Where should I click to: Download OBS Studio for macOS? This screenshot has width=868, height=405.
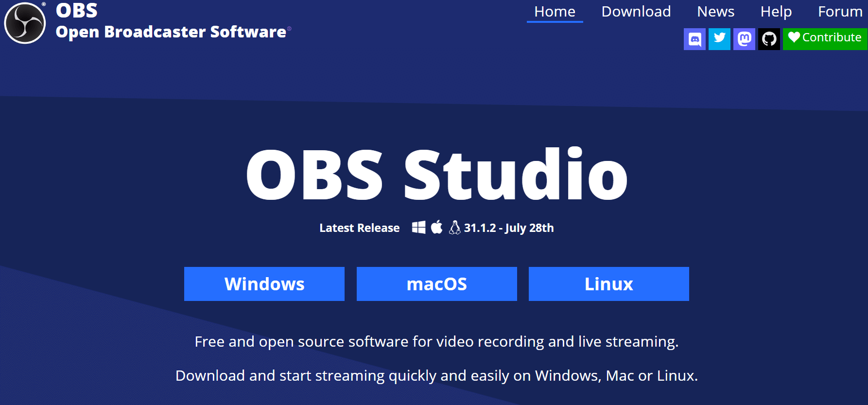[437, 284]
